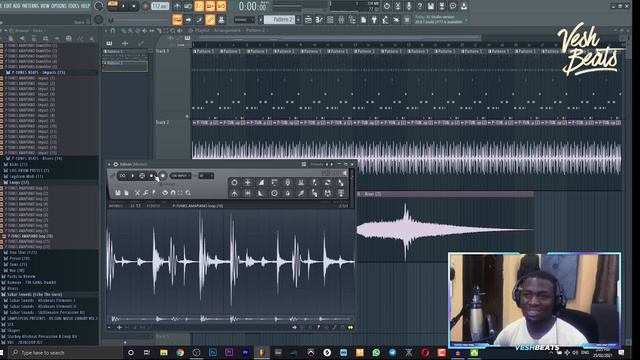Open the ADD menu

tap(16, 6)
